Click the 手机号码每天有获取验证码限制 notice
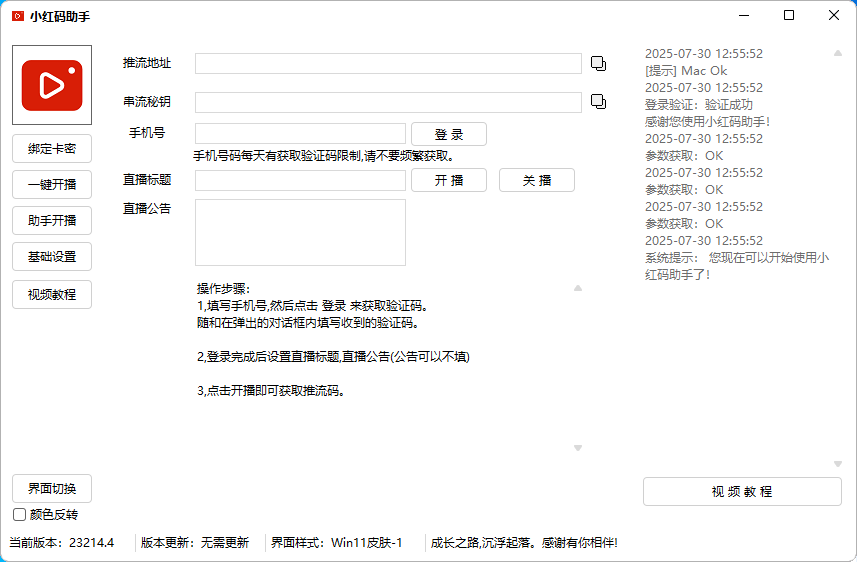Image resolution: width=857 pixels, height=562 pixels. [324, 156]
